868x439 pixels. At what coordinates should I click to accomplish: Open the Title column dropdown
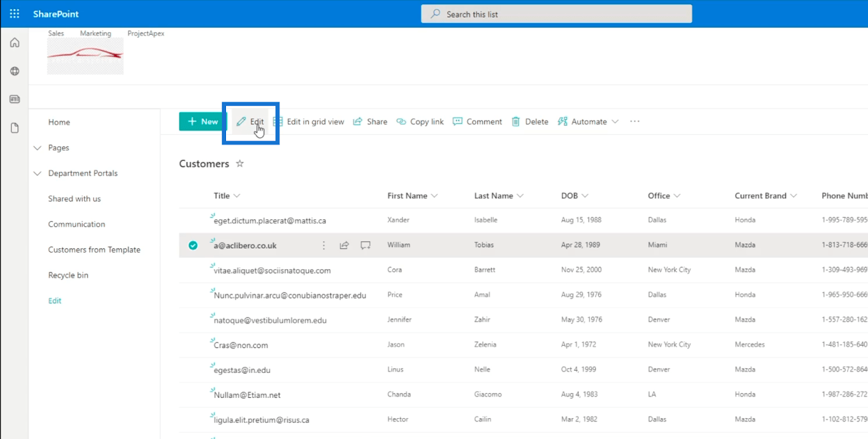227,195
